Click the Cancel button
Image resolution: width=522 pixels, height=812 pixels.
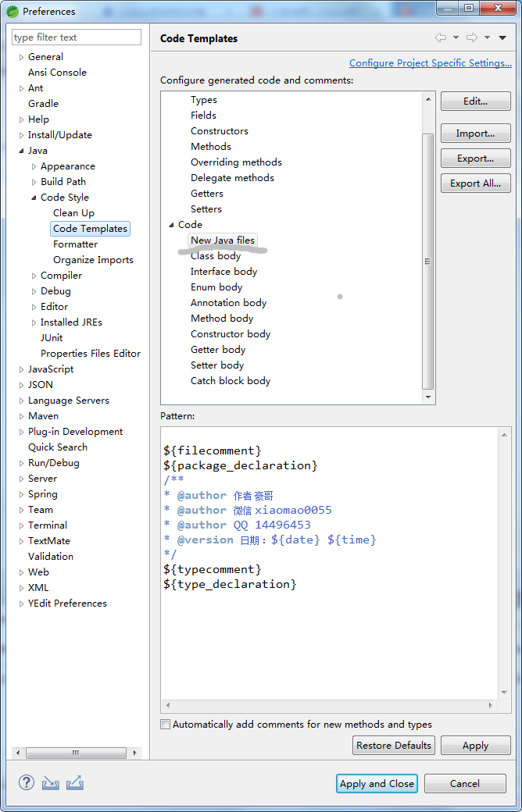[465, 784]
